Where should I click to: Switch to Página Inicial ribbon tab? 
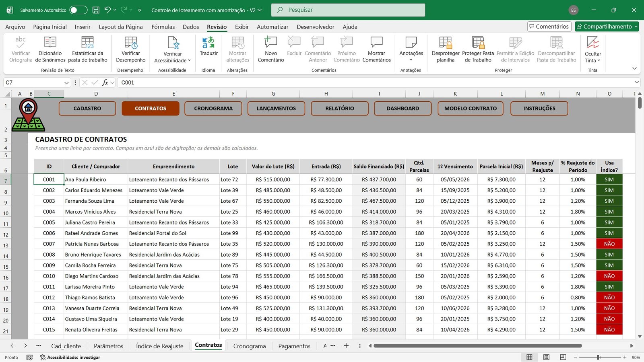pos(50,27)
